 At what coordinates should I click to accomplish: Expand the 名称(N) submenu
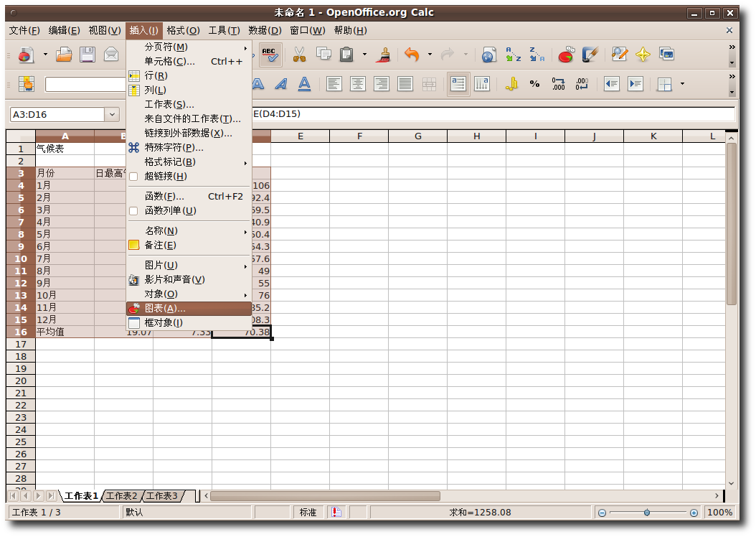click(x=189, y=231)
